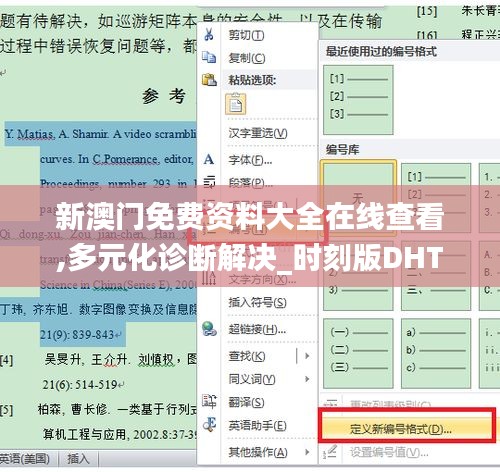Viewport: 500px width, 472px height.
Task: Choose 汉字重选(V) from context menu
Action: pyautogui.click(x=258, y=133)
